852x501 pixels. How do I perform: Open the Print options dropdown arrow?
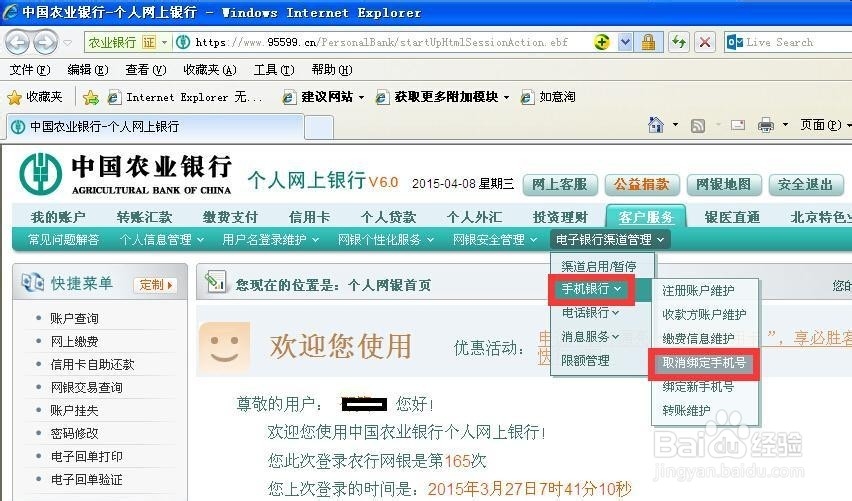785,125
